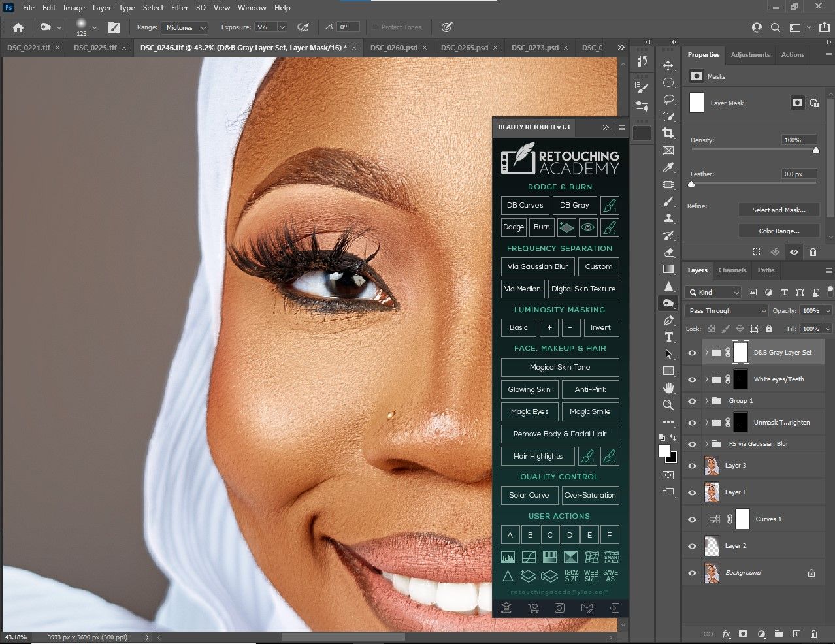
Task: Click the Layer Mask thumbnail in Properties
Action: [x=697, y=103]
